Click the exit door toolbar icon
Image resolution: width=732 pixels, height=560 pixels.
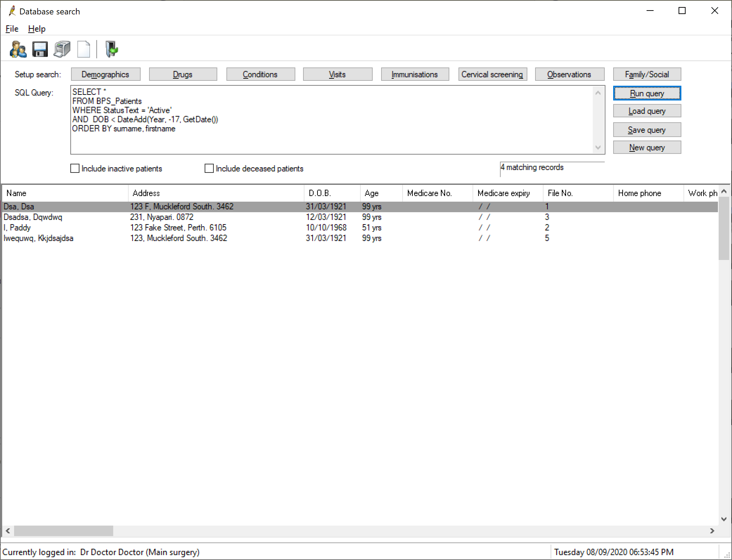[112, 49]
